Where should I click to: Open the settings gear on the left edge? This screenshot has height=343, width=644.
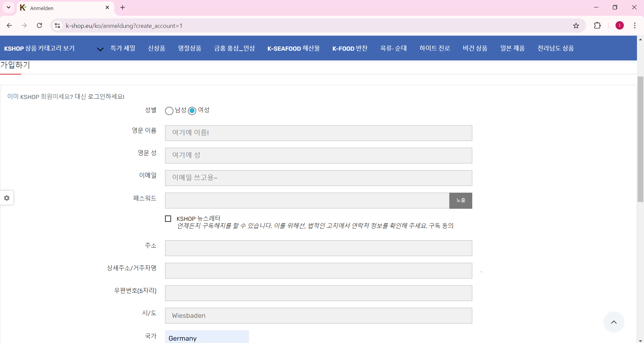click(7, 198)
